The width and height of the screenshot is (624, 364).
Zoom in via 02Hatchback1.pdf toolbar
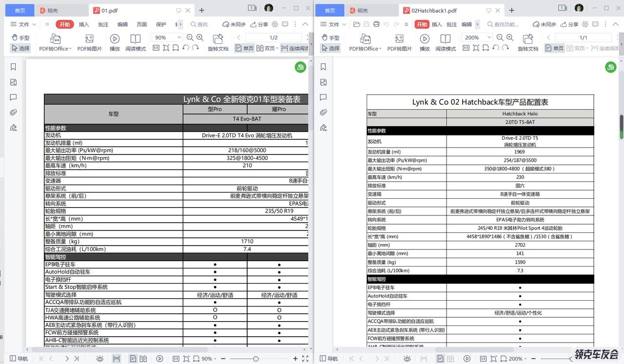pyautogui.click(x=510, y=38)
